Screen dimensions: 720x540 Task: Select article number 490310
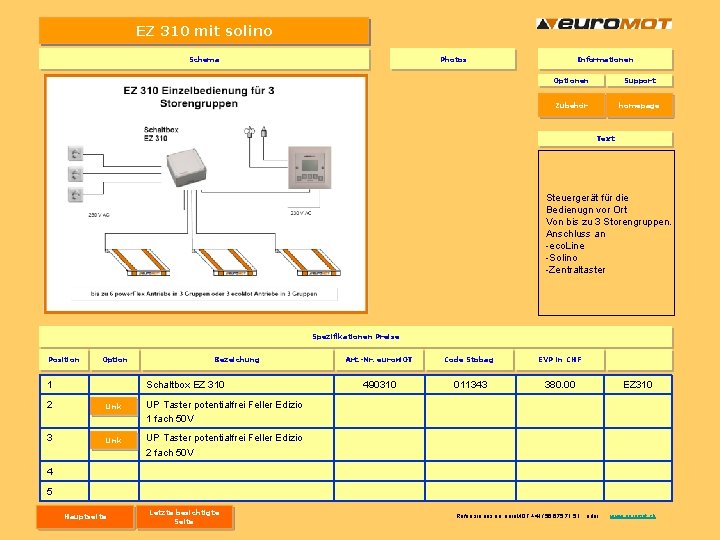tap(379, 385)
